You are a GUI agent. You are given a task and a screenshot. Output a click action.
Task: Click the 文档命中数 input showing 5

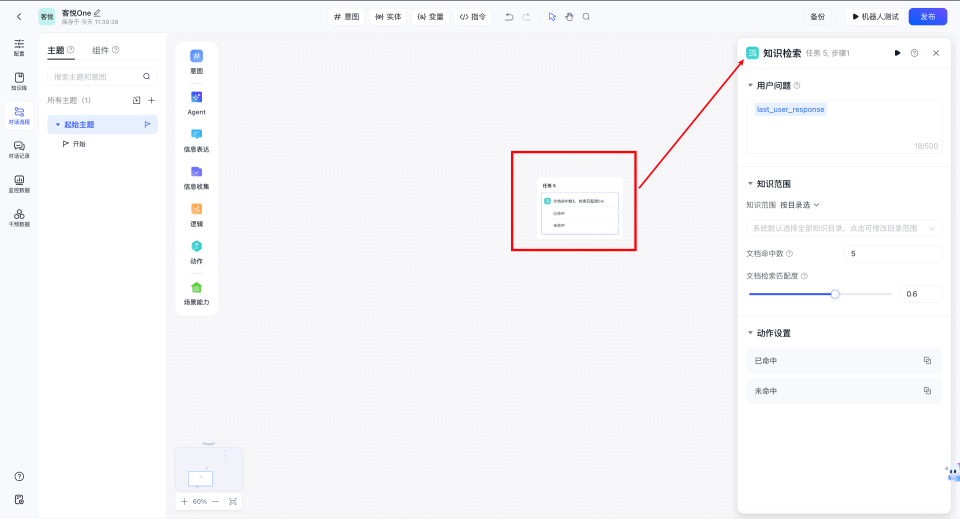(x=893, y=253)
